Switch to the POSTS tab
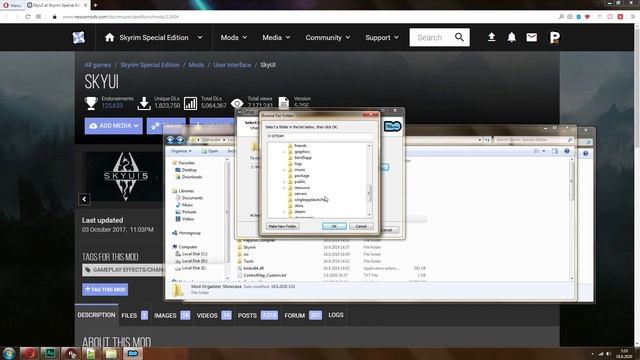This screenshot has height=360, width=640. point(258,315)
